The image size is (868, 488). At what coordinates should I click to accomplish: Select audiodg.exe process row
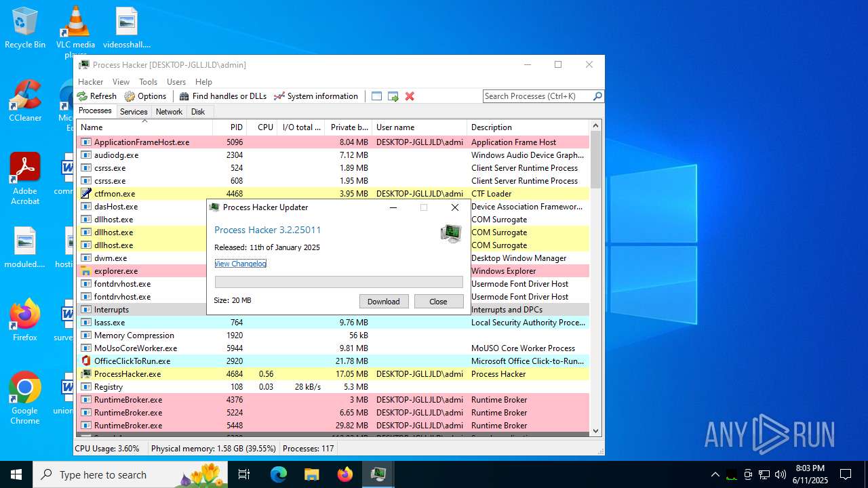click(333, 155)
